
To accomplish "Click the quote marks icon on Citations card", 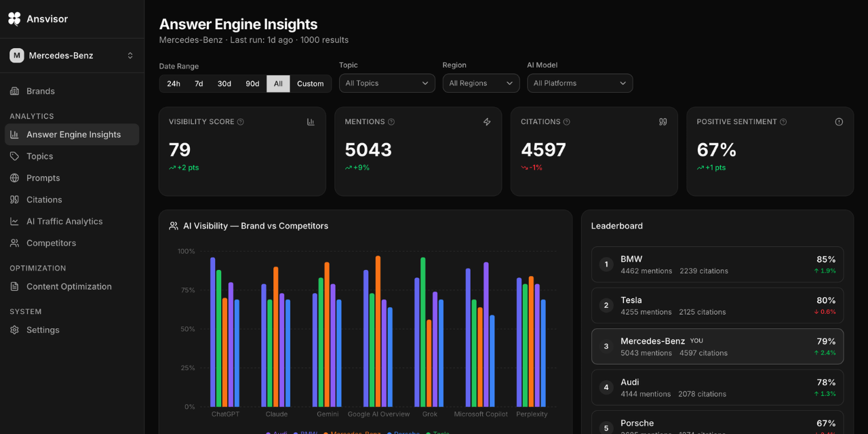I will coord(663,122).
